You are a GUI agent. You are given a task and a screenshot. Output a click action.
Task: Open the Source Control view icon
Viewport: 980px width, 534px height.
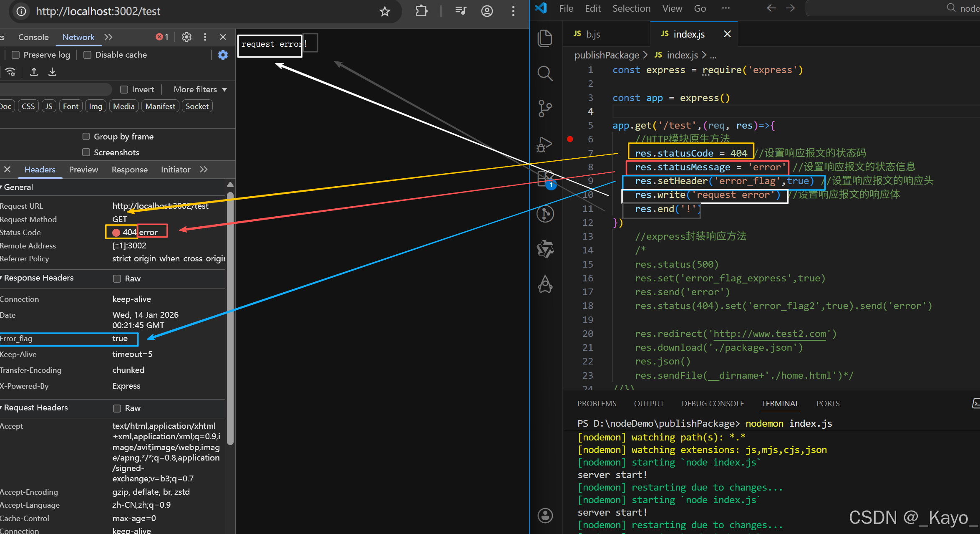(x=545, y=109)
